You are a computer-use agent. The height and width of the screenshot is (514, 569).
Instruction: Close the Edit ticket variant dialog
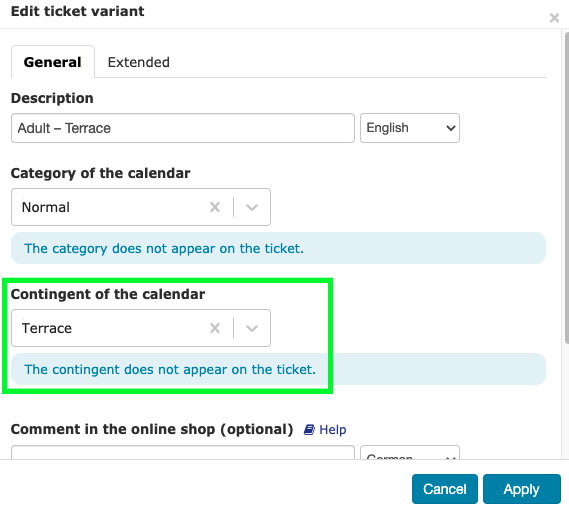click(554, 17)
